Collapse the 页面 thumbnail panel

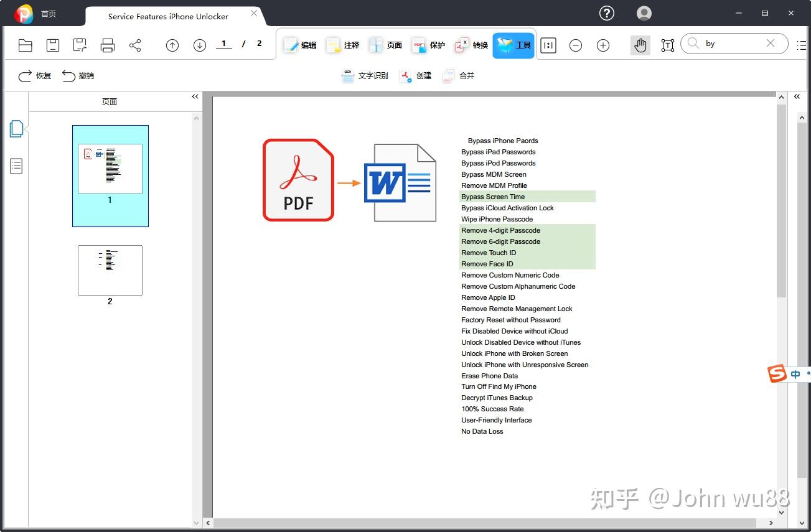(195, 96)
